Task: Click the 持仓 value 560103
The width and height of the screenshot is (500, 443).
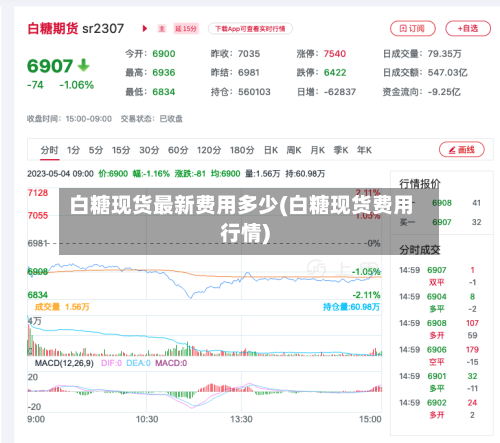Action: pos(254,92)
